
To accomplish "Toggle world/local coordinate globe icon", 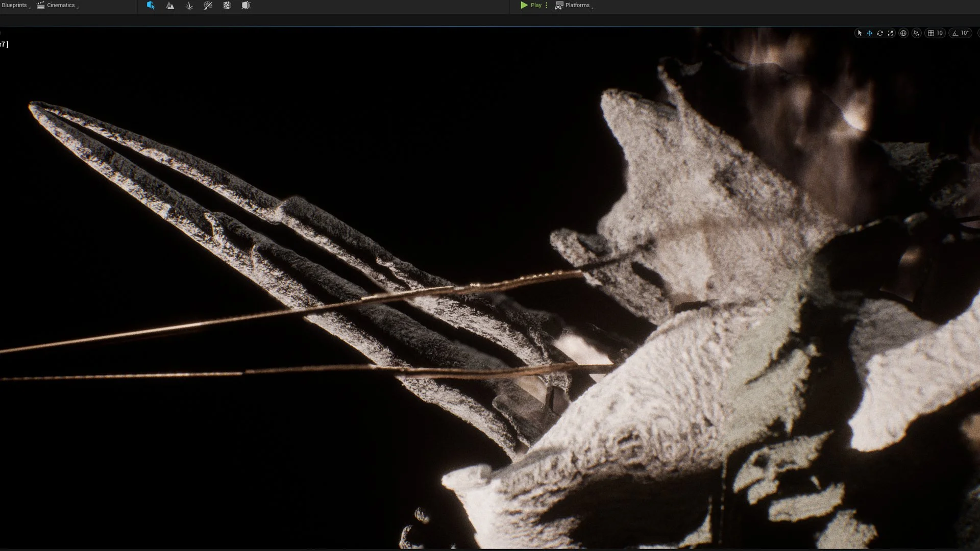I will pyautogui.click(x=903, y=33).
